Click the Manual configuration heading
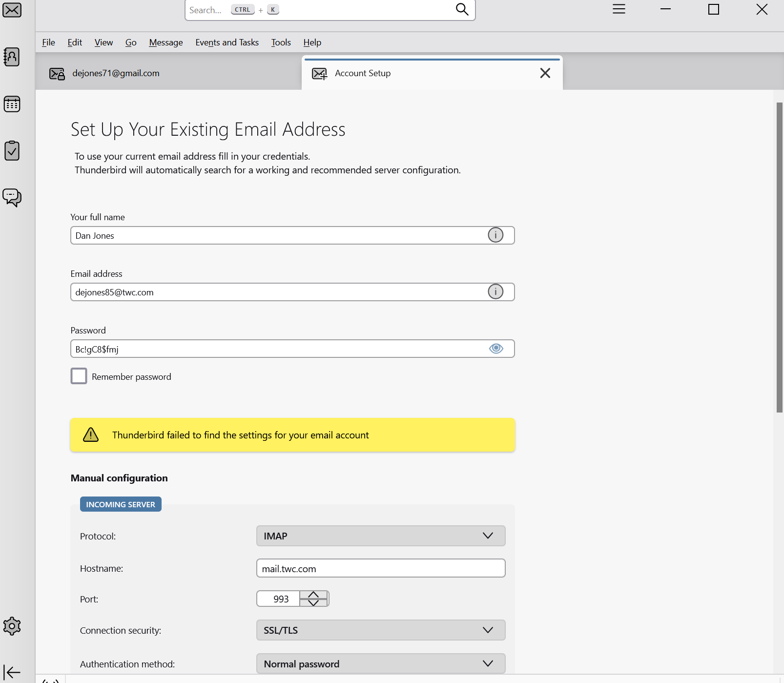This screenshot has width=784, height=683. click(119, 478)
